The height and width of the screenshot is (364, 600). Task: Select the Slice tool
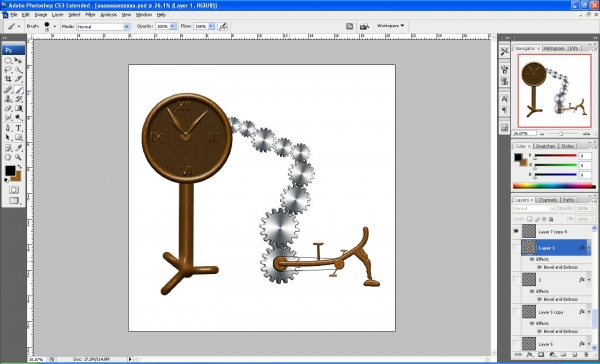[18, 79]
